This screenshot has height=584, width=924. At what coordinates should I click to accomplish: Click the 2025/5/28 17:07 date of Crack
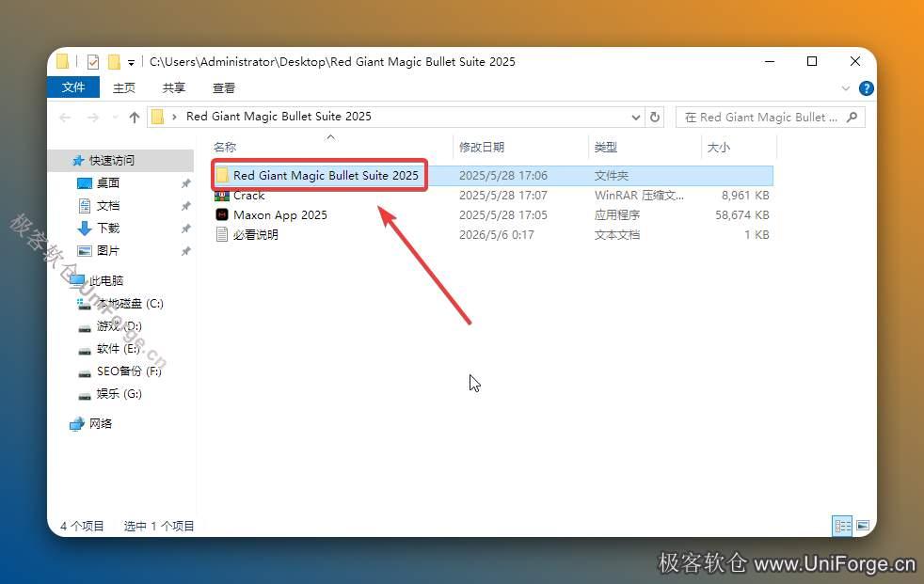click(503, 196)
